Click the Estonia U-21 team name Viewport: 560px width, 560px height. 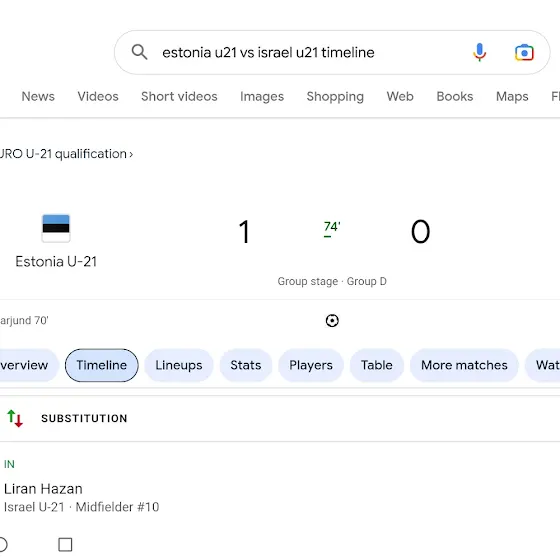tap(56, 261)
